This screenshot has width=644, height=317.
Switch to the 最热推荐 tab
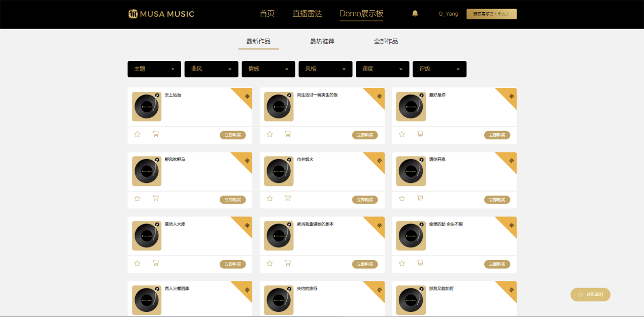[x=322, y=42]
